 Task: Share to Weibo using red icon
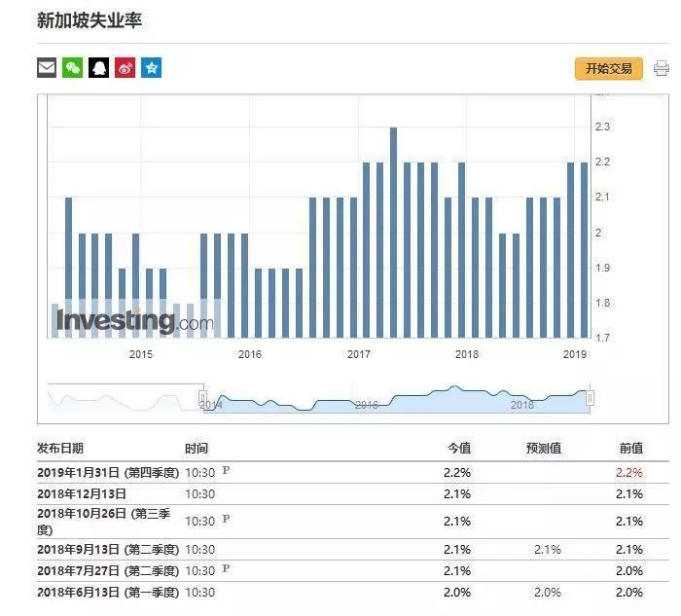[125, 68]
